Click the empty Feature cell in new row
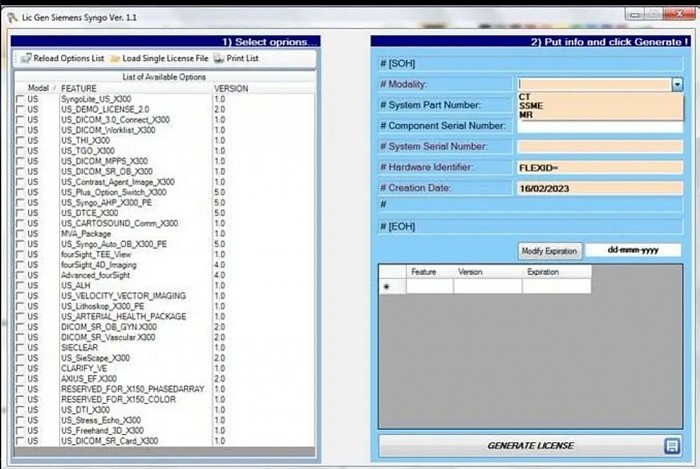 [x=429, y=286]
